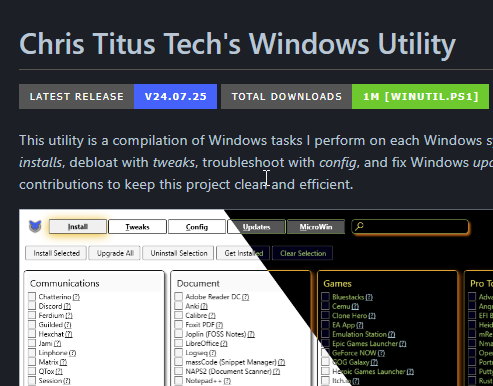The width and height of the screenshot is (493, 386).
Task: Click the Install Selected button
Action: pyautogui.click(x=56, y=253)
